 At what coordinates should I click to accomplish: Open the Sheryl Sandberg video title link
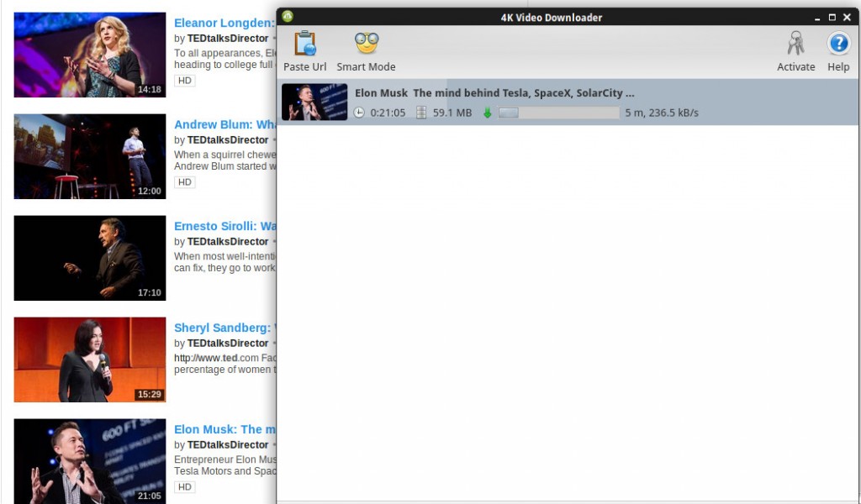click(225, 328)
